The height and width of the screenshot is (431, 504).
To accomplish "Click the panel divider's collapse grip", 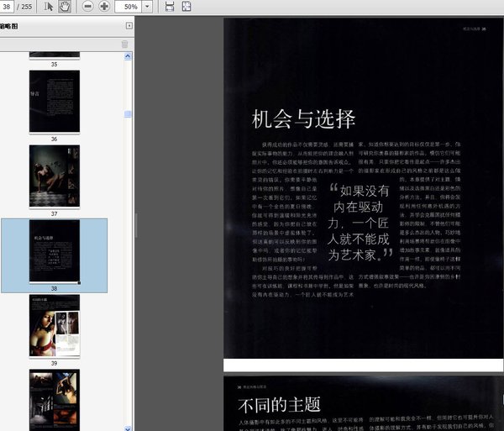I will [x=136, y=225].
